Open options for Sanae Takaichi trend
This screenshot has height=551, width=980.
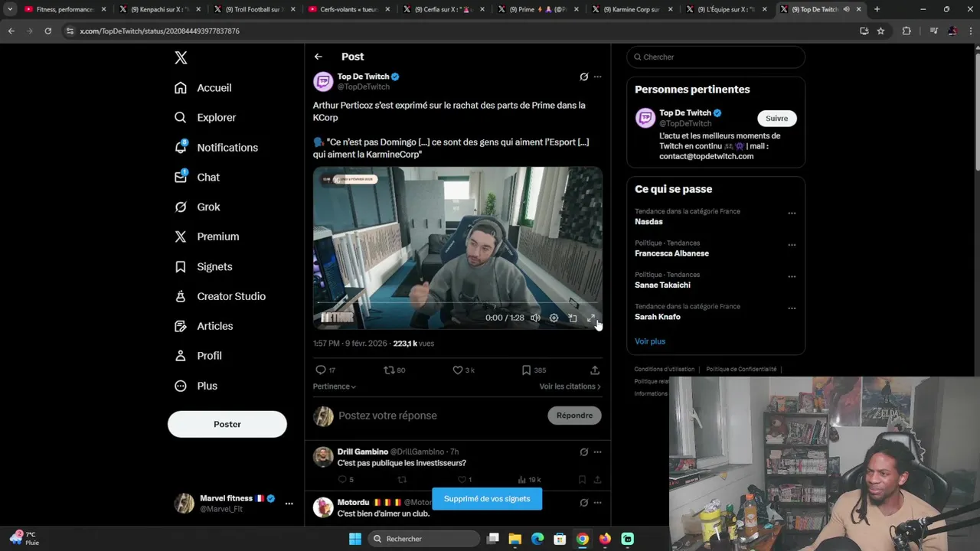pos(792,277)
